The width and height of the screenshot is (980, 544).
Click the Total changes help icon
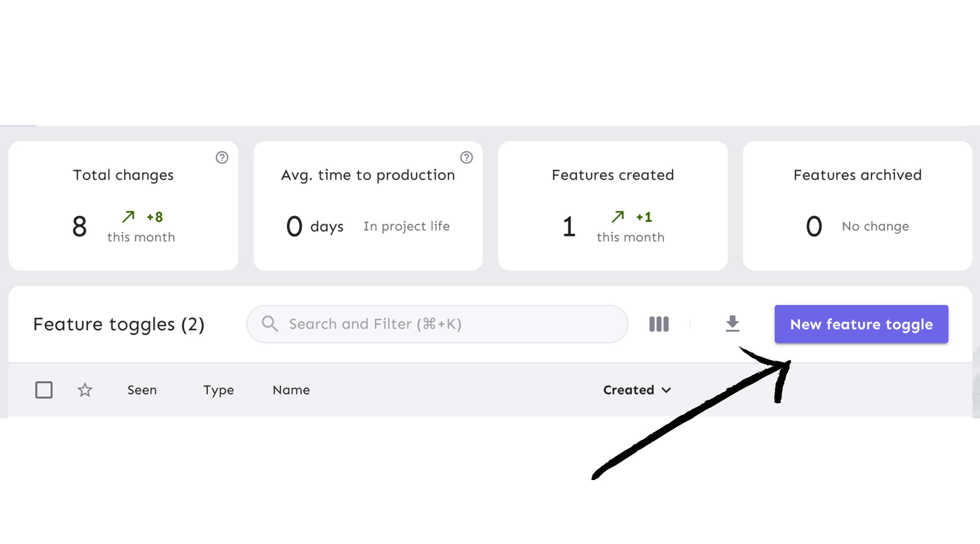point(222,157)
